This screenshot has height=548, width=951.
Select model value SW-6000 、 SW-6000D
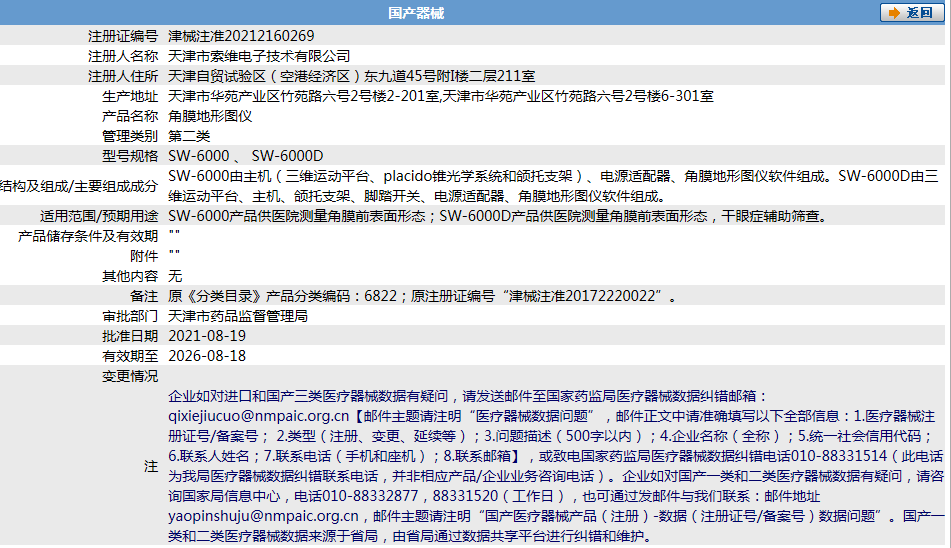coord(246,156)
